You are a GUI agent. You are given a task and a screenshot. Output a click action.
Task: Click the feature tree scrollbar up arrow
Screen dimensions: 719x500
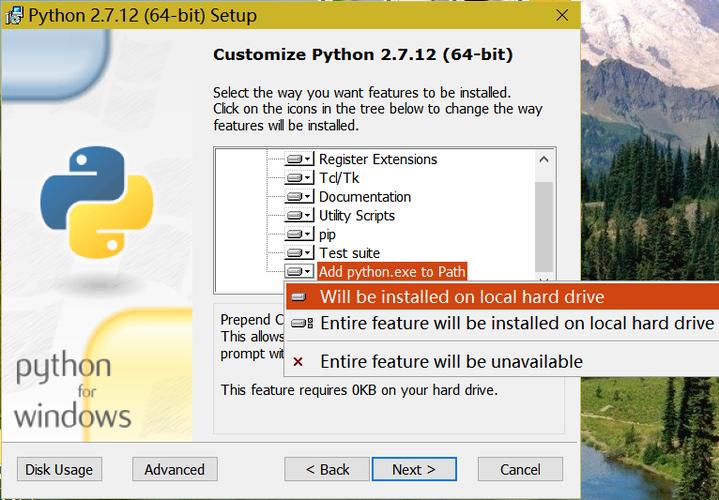tap(544, 160)
